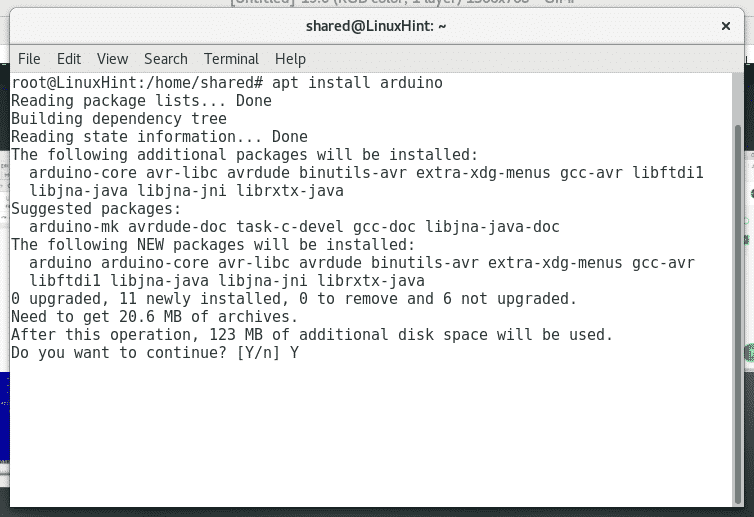The height and width of the screenshot is (517, 754).
Task: Click 'The following NEW packages will be installed:'
Action: (x=213, y=245)
